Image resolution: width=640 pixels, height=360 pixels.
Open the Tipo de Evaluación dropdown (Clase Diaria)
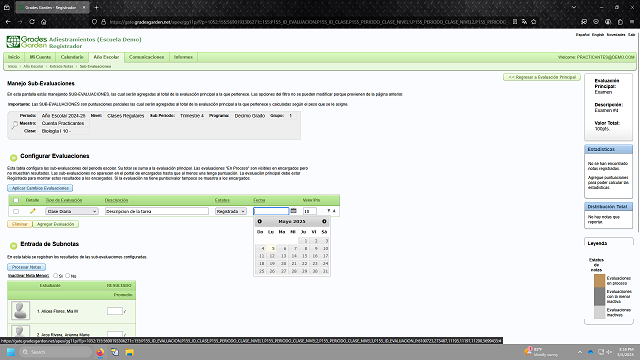pyautogui.click(x=72, y=211)
